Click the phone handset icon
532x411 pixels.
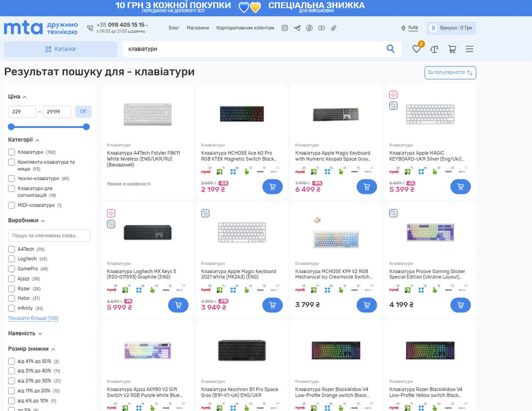pyautogui.click(x=90, y=28)
